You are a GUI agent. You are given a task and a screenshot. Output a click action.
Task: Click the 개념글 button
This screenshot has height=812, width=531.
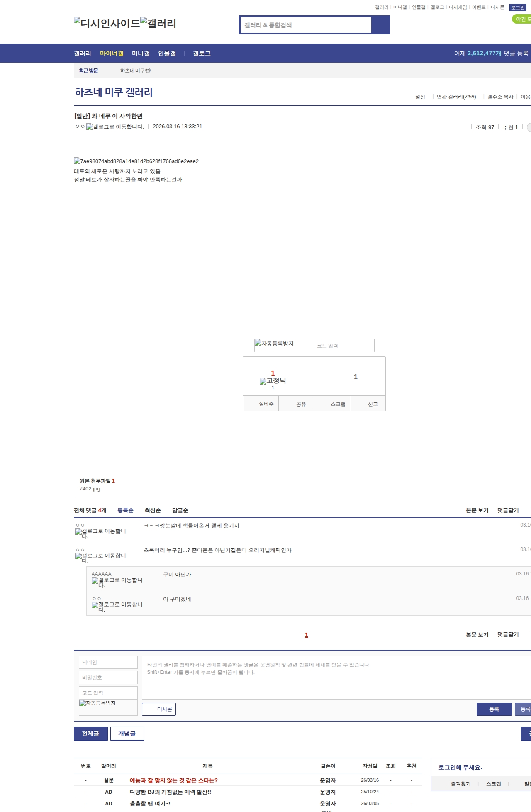127,733
